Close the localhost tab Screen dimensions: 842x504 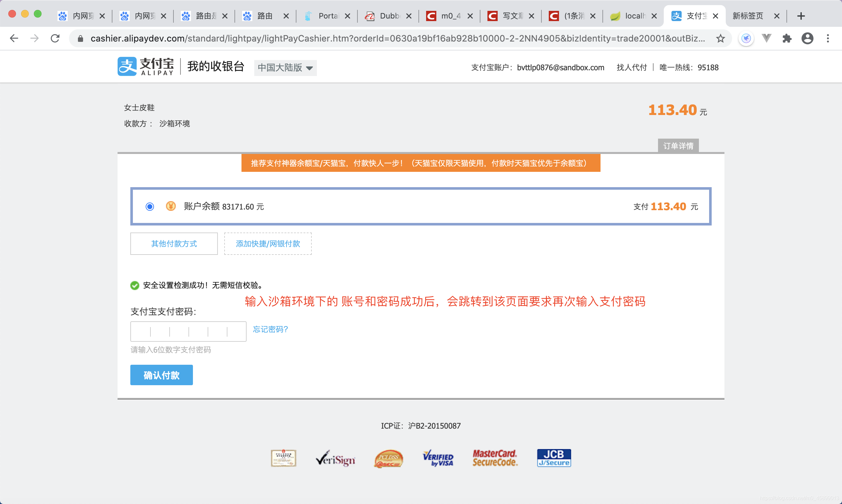tap(654, 16)
